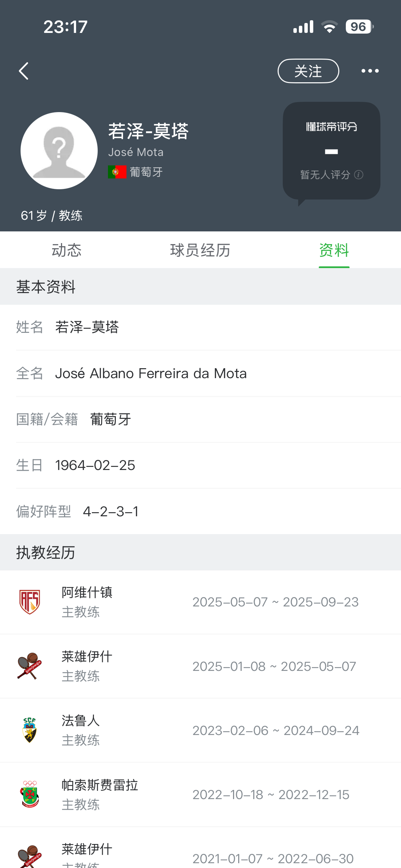Image resolution: width=401 pixels, height=868 pixels.
Task: Open the 法鲁人 head coach entry
Action: pyautogui.click(x=206, y=731)
